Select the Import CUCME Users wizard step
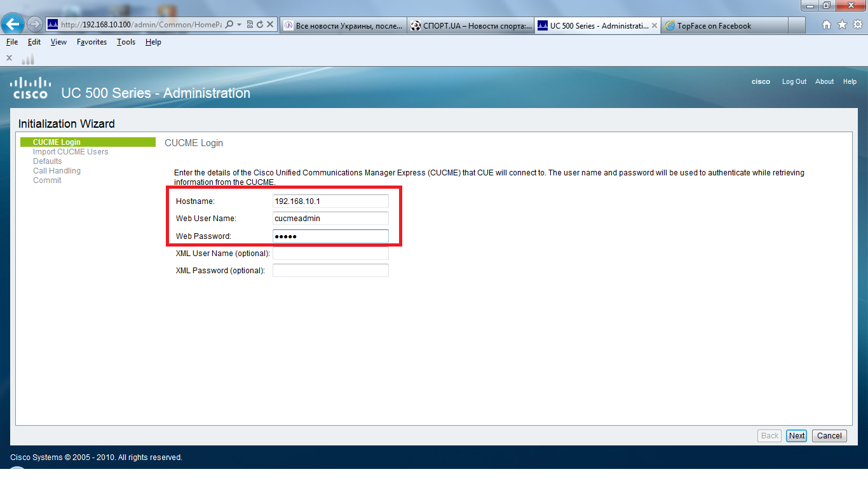Screen dimensions: 868x488 [x=70, y=151]
